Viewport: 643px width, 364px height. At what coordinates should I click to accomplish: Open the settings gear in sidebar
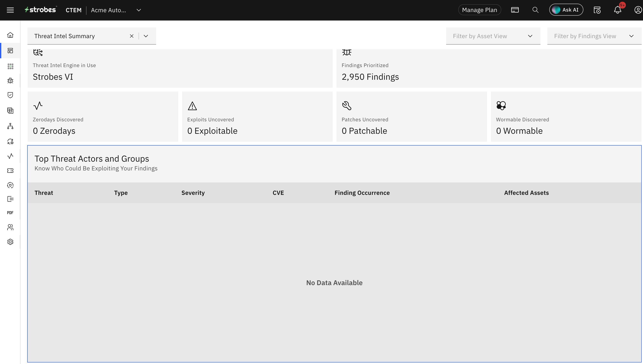tap(10, 242)
